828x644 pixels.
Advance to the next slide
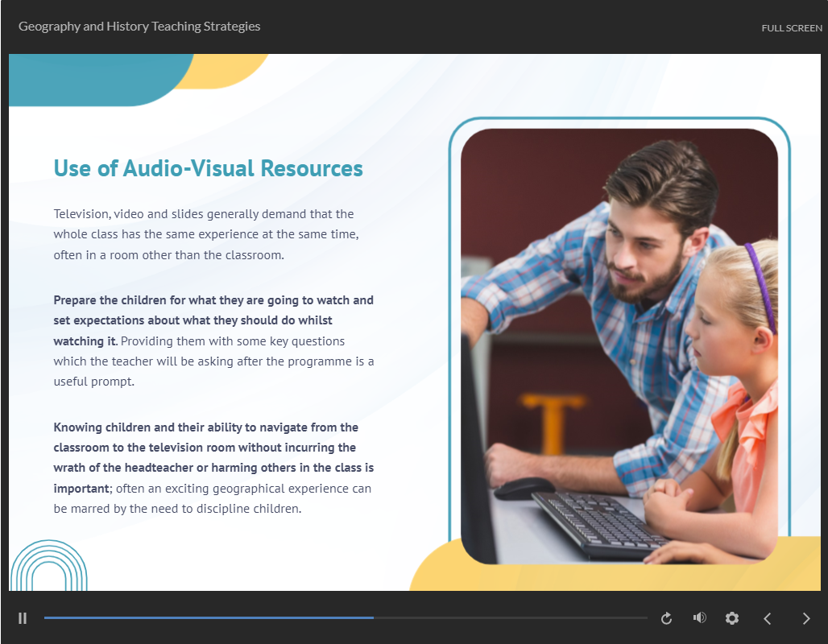point(805,618)
